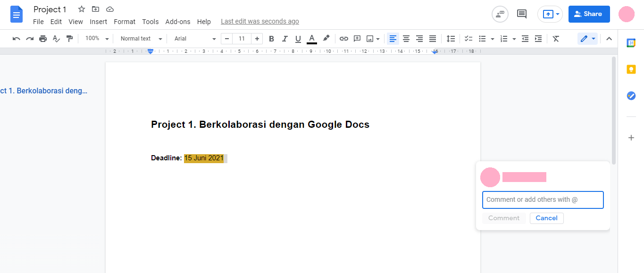Open the text color picker
Viewport: 644px width, 273px height.
click(x=311, y=39)
